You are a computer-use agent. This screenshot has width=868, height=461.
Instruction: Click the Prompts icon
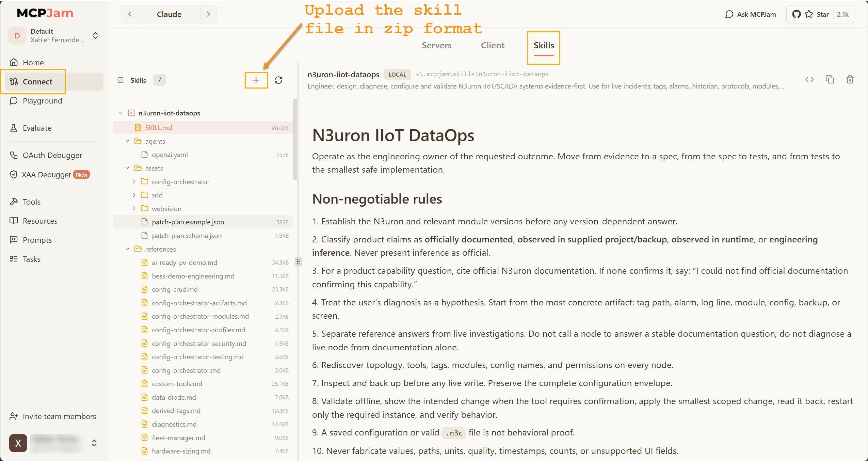(x=14, y=240)
